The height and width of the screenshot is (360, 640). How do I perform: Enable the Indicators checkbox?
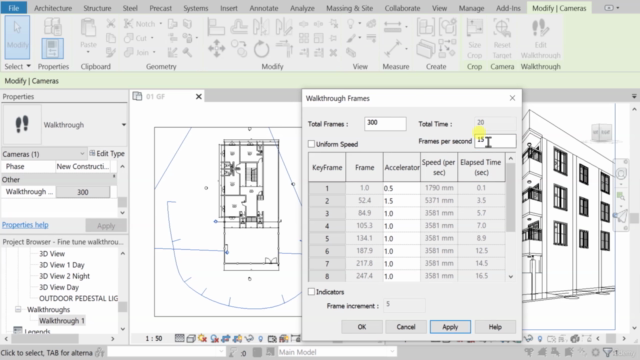[311, 292]
